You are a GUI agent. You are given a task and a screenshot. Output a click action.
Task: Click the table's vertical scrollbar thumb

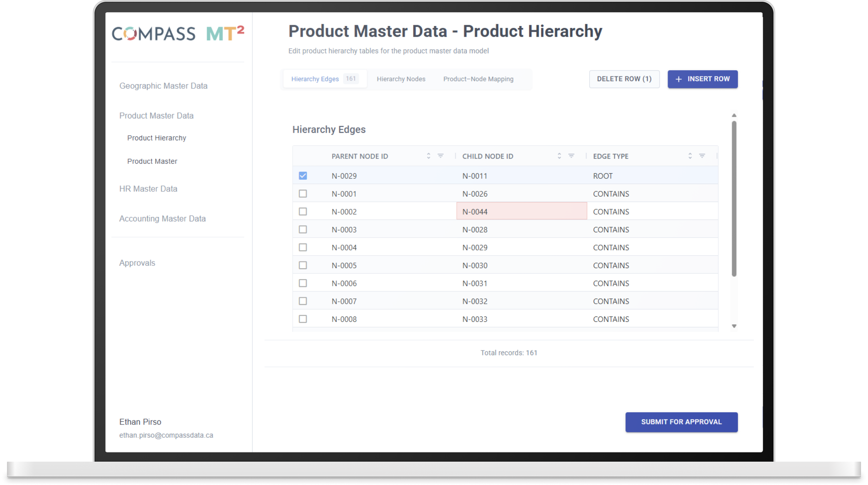[x=734, y=199]
